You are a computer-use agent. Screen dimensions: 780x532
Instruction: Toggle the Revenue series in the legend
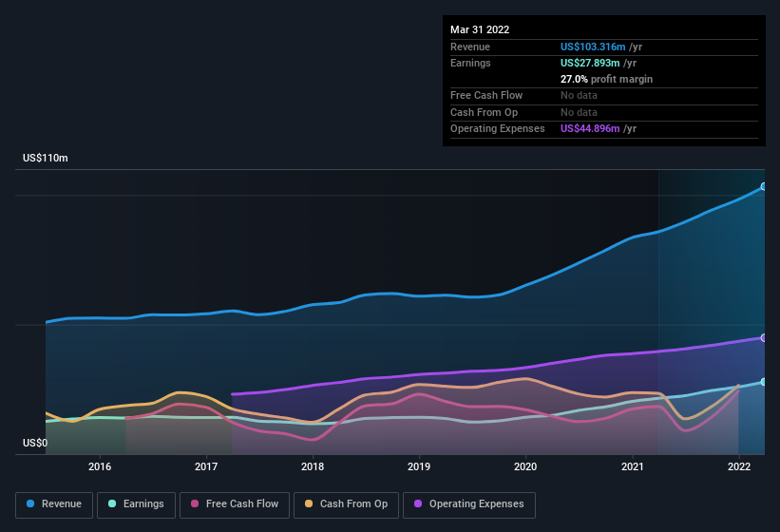(x=61, y=503)
